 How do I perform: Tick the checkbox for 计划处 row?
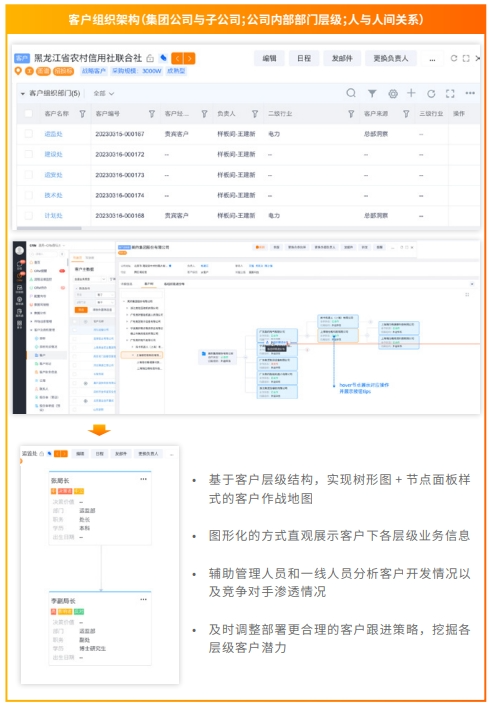(28, 216)
